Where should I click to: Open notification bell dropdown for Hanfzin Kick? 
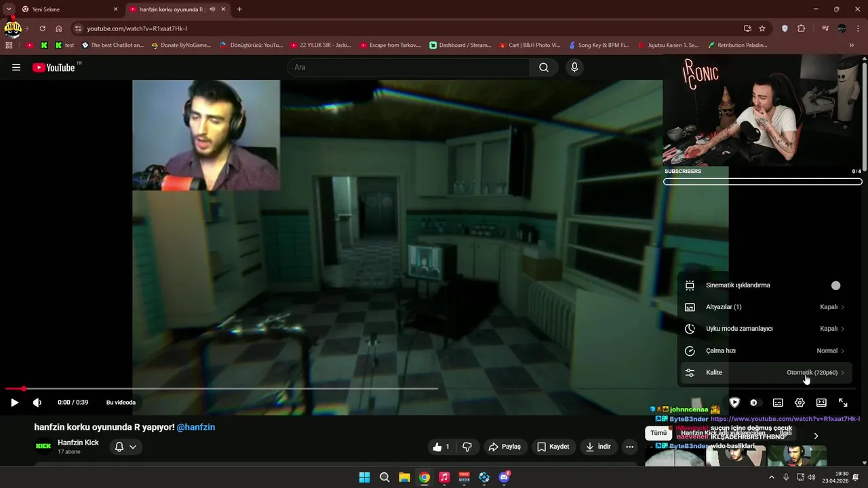125,447
